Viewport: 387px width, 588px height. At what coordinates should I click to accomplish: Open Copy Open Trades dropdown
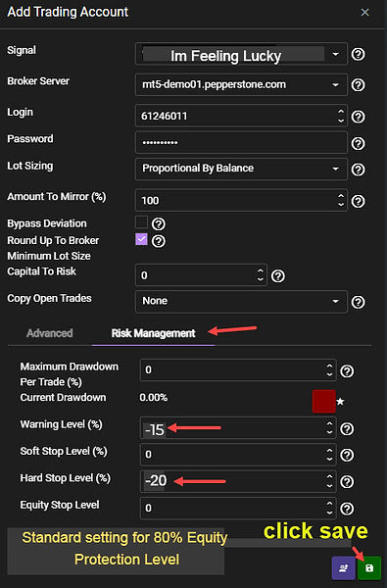pos(241,301)
